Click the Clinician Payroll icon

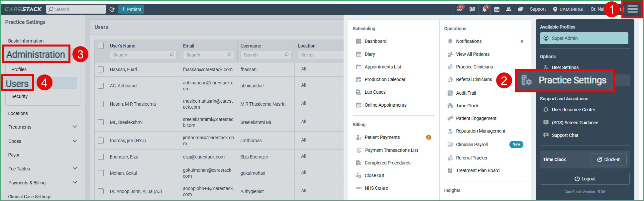pyautogui.click(x=450, y=145)
